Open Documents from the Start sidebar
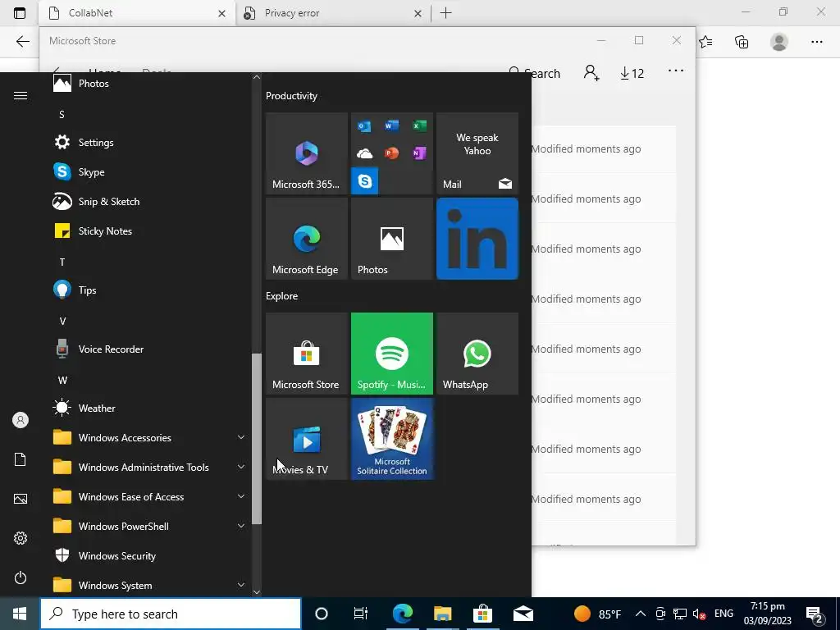 click(x=21, y=459)
